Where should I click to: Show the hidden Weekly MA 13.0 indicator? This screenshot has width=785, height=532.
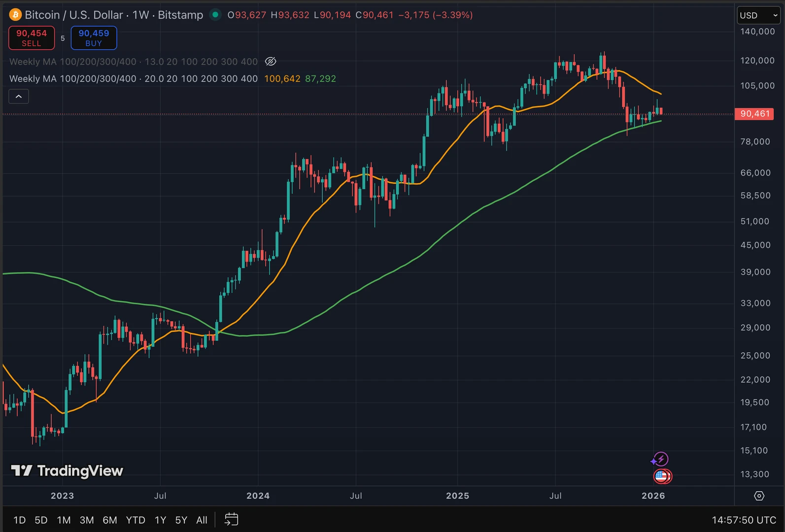pyautogui.click(x=133, y=62)
